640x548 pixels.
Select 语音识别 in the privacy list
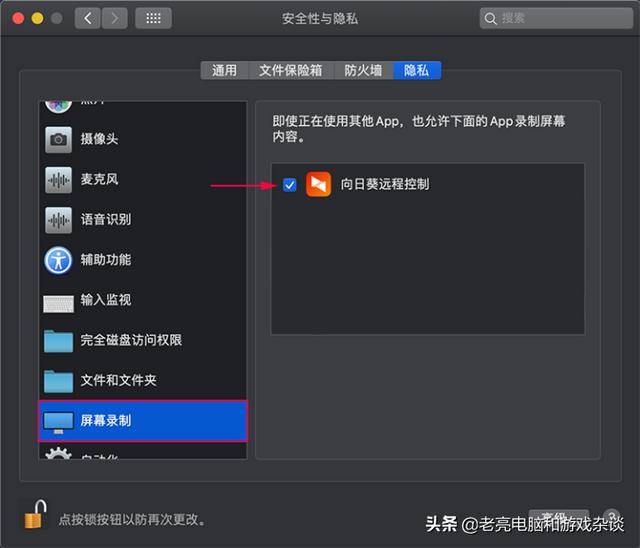(x=106, y=220)
